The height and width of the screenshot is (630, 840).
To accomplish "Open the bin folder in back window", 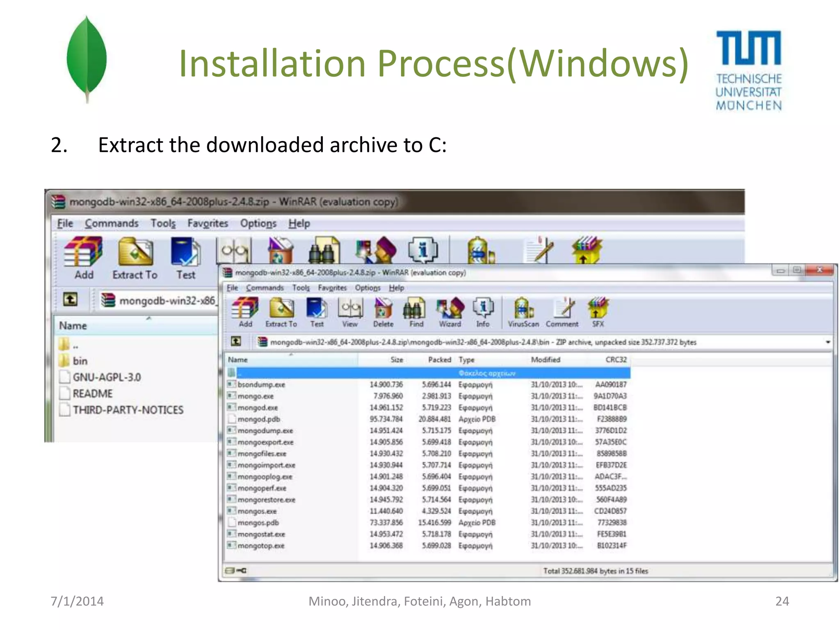I will [80, 361].
